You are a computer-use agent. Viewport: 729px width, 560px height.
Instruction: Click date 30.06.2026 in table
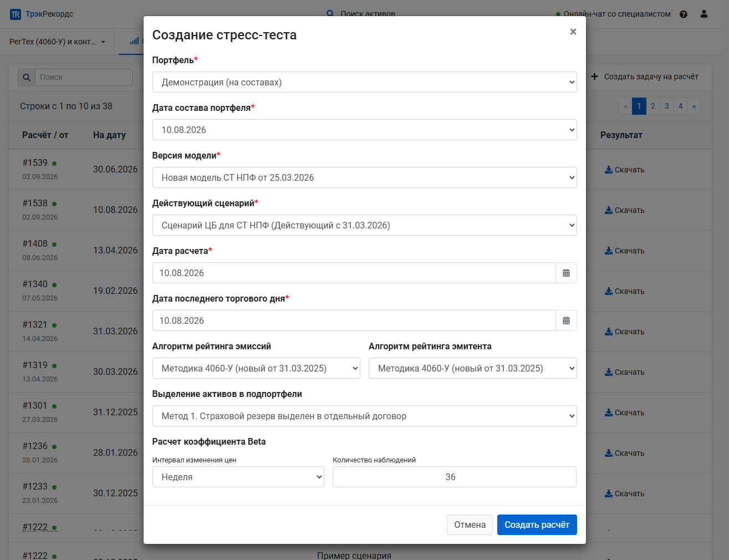coord(115,169)
